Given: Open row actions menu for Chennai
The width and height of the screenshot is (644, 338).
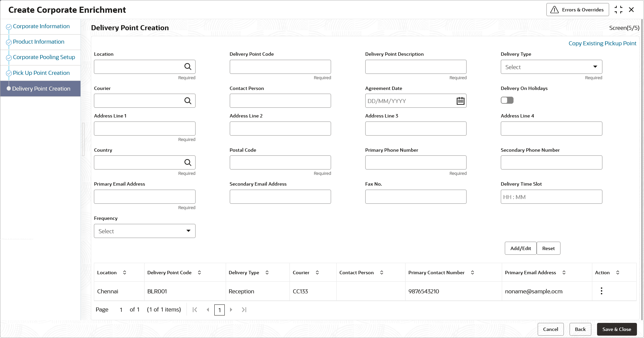Looking at the screenshot, I should click(x=601, y=291).
